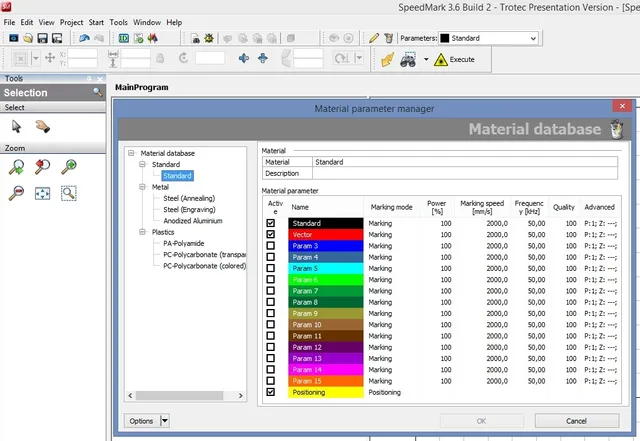Image resolution: width=640 pixels, height=441 pixels.
Task: Click the fit-to-view zoom icon
Action: pos(43,192)
